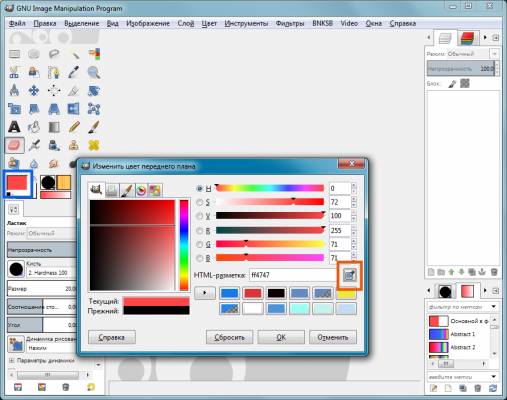
Task: Open layer mode dropdown in Layers panel
Action: click(x=494, y=53)
